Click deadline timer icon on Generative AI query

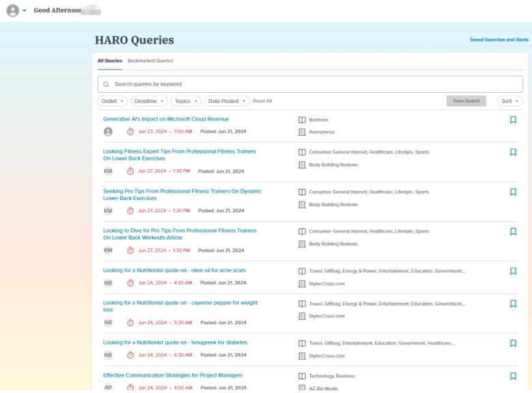point(130,131)
